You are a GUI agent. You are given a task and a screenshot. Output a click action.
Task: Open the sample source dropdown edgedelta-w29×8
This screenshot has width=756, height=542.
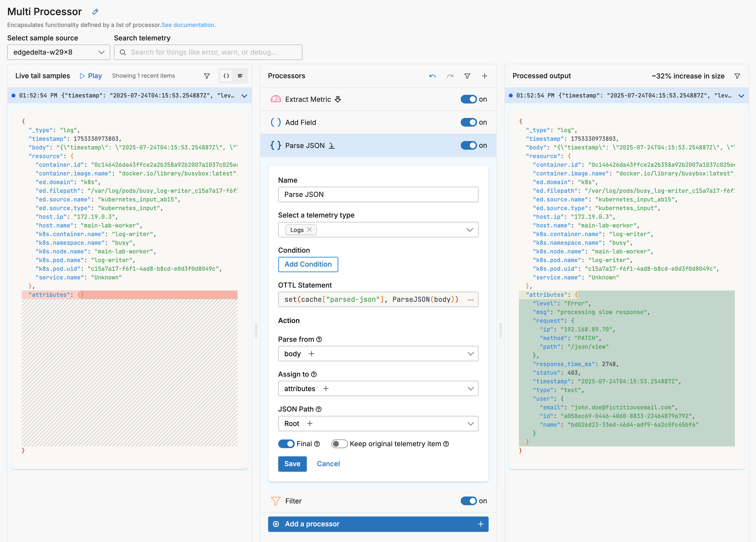(59, 52)
